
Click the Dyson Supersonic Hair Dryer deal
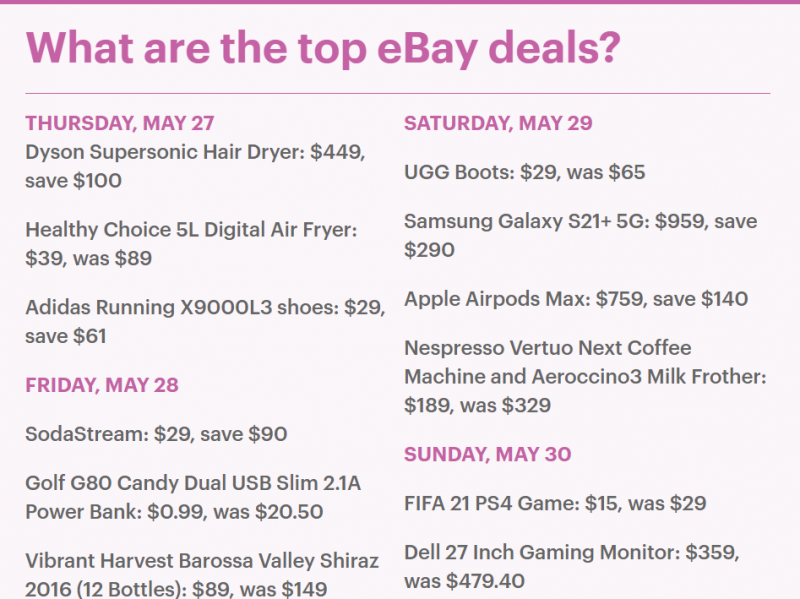pyautogui.click(x=195, y=166)
